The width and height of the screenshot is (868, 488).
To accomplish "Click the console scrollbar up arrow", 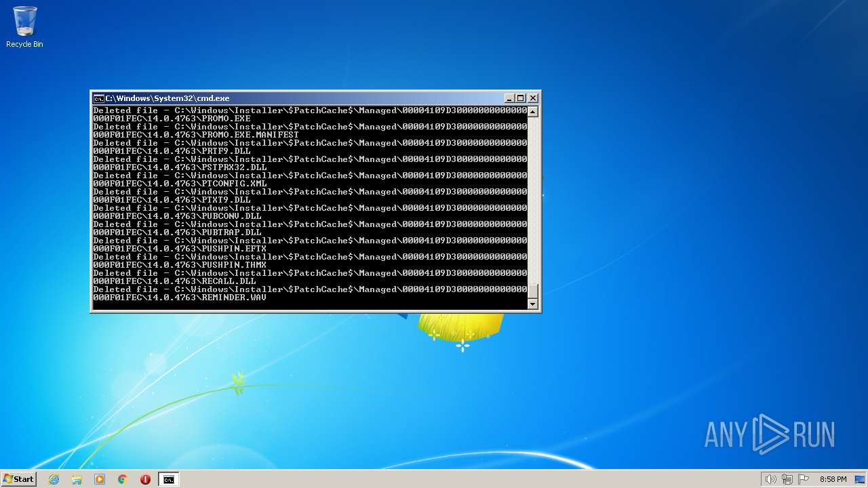I will [x=532, y=112].
